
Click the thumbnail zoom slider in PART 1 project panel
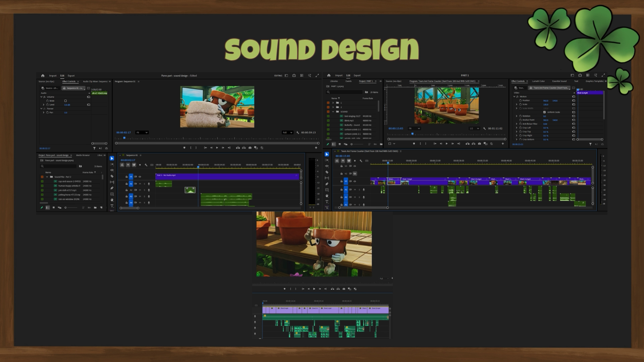356,144
